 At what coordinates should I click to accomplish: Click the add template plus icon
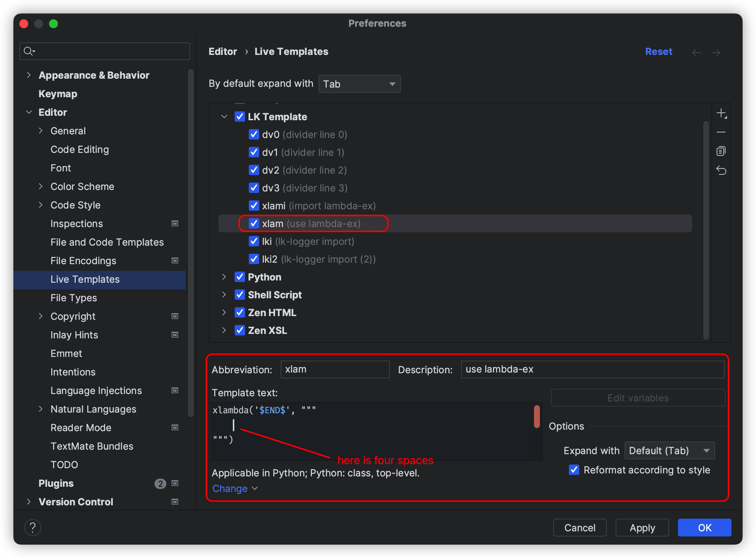pyautogui.click(x=721, y=113)
